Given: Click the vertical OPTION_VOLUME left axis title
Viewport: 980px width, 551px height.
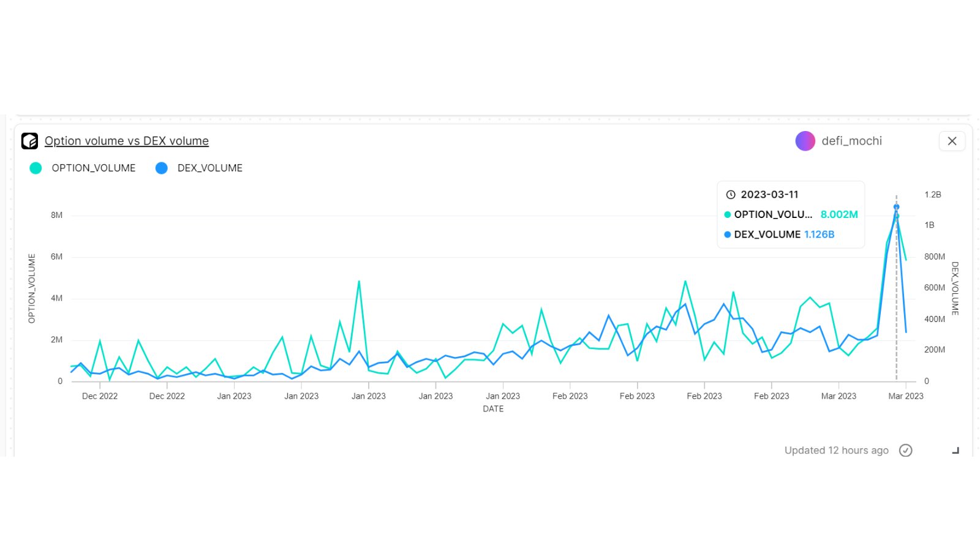Looking at the screenshot, I should [32, 288].
